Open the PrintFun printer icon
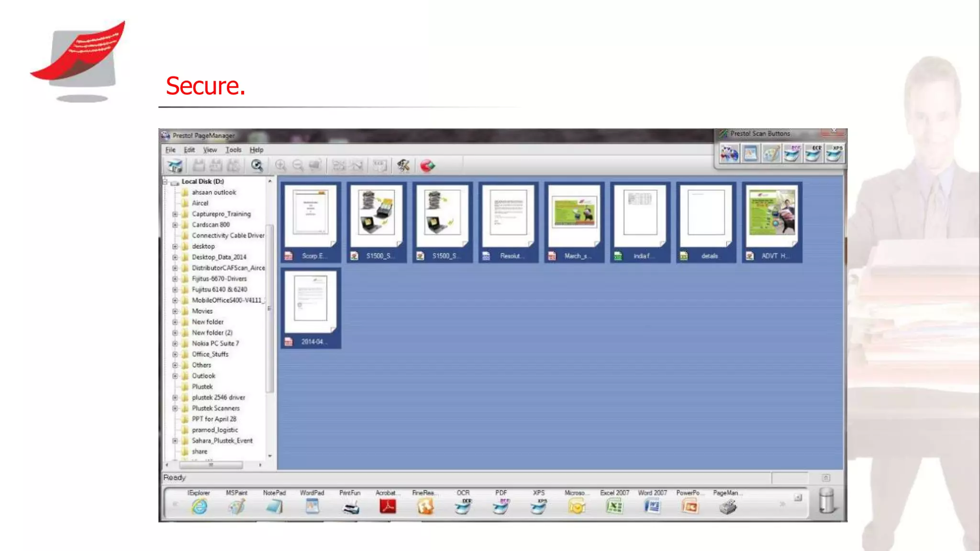 (350, 506)
